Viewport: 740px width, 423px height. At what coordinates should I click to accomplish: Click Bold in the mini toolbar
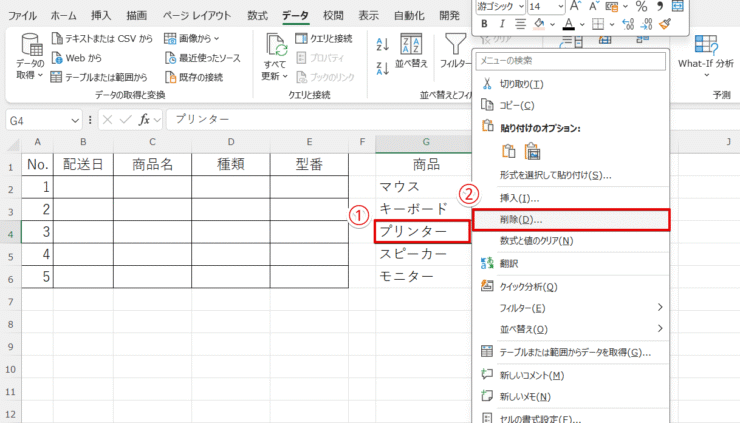click(484, 24)
